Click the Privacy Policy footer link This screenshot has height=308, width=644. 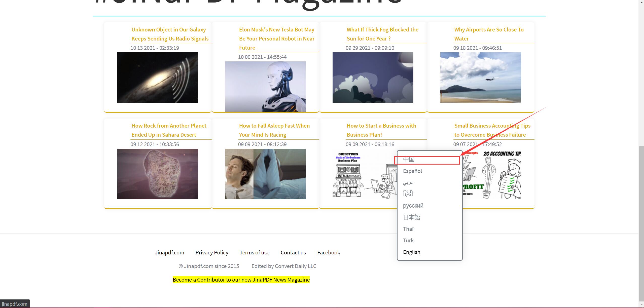[x=212, y=252]
